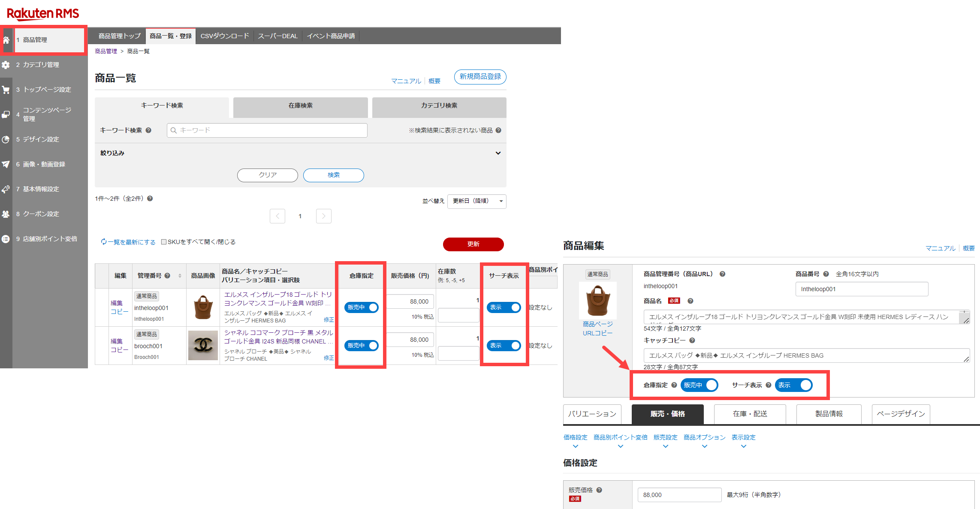The image size is (980, 509).
Task: Click 編集 link for intheloop001 row
Action: [117, 303]
